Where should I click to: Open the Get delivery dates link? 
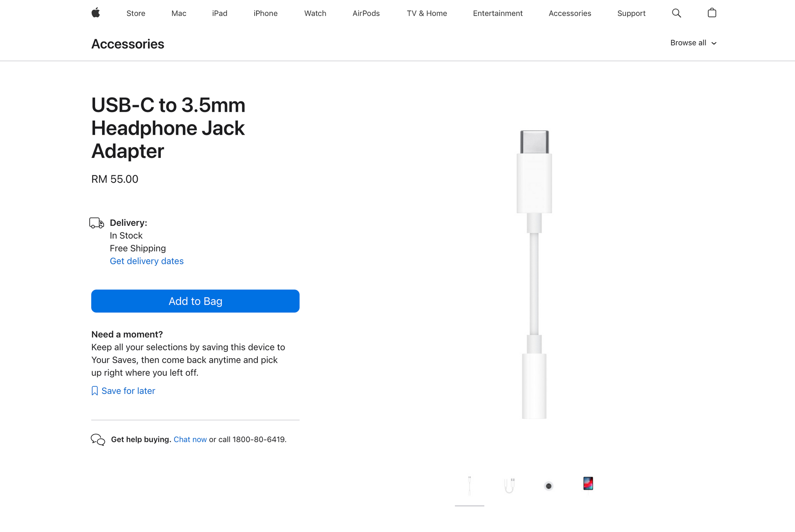pyautogui.click(x=147, y=261)
